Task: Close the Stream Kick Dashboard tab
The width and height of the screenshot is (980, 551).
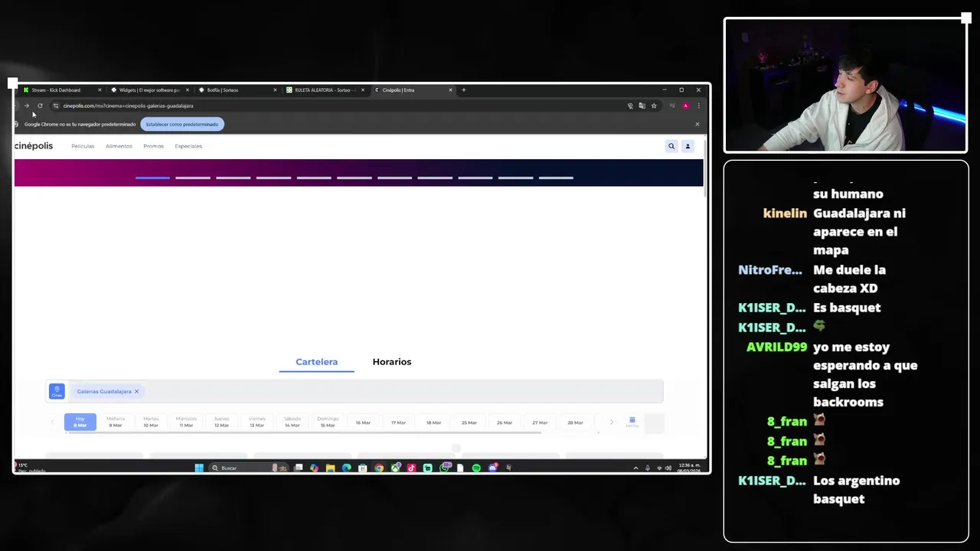Action: point(100,90)
